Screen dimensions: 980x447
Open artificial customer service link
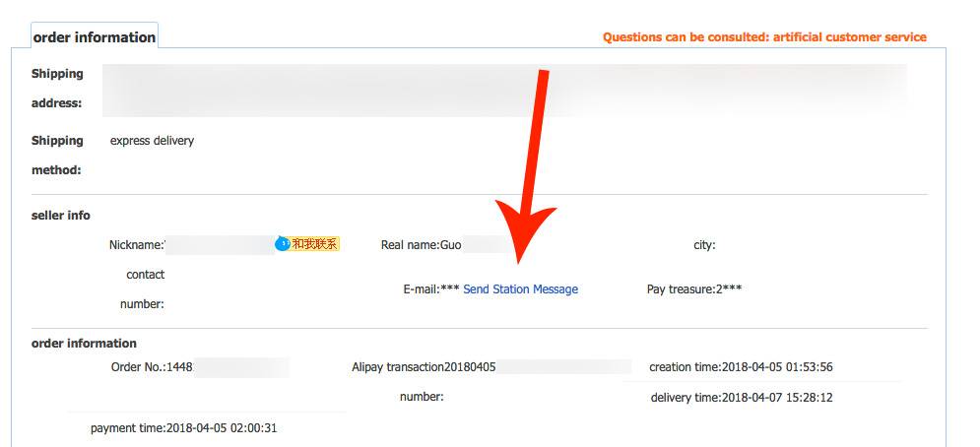[x=849, y=36]
